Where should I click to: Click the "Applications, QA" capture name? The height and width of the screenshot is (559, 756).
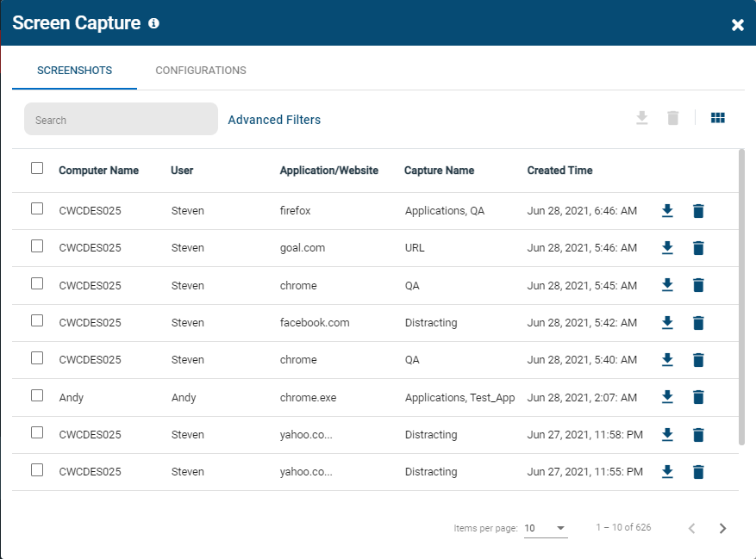[x=445, y=210]
